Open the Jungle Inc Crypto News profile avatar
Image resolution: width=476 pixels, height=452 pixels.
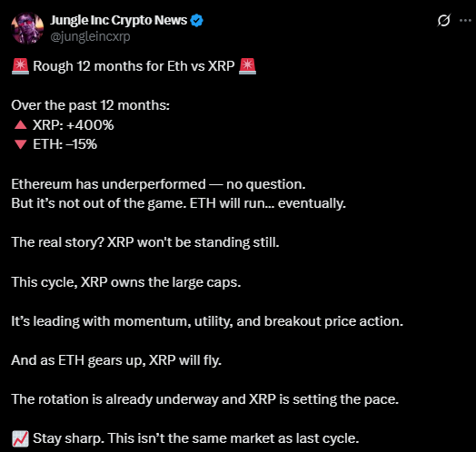[27, 28]
